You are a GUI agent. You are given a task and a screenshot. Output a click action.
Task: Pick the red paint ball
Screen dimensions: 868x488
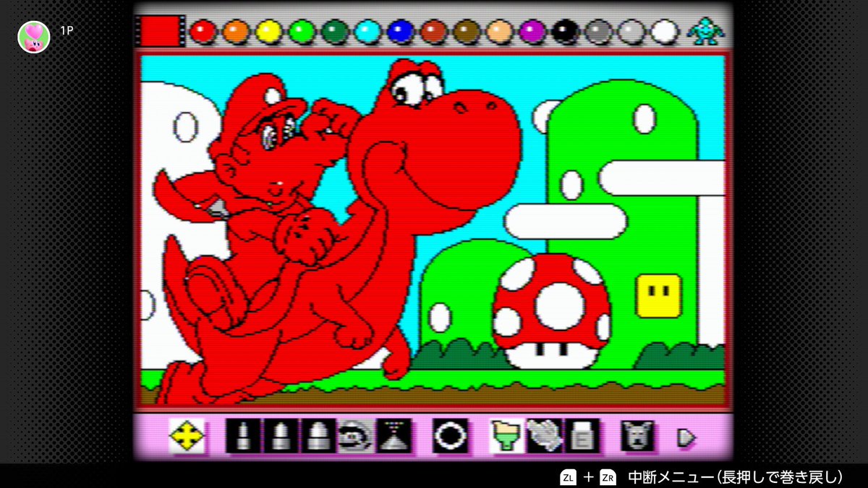pyautogui.click(x=203, y=31)
